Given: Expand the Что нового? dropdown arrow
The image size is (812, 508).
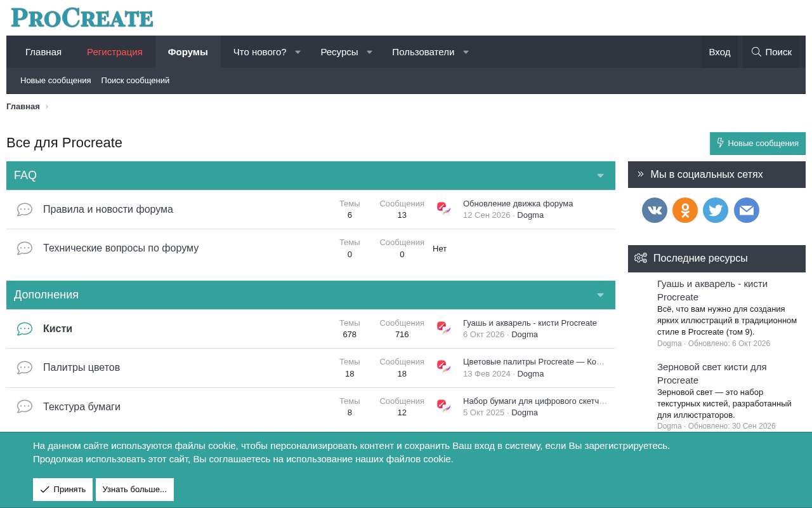Looking at the screenshot, I should (x=298, y=52).
